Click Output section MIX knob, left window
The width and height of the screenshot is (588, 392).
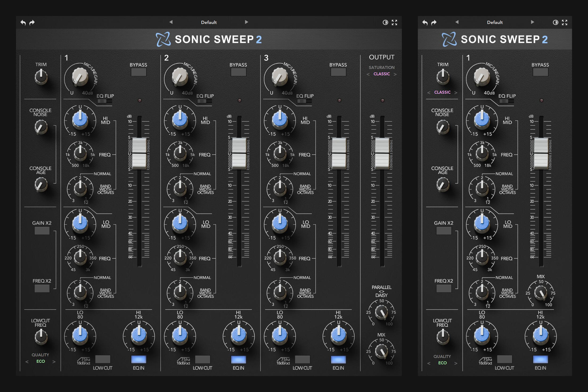tap(381, 352)
